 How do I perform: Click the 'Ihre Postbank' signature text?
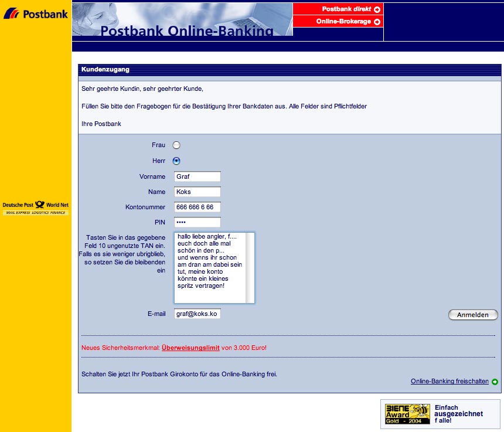pyautogui.click(x=101, y=124)
